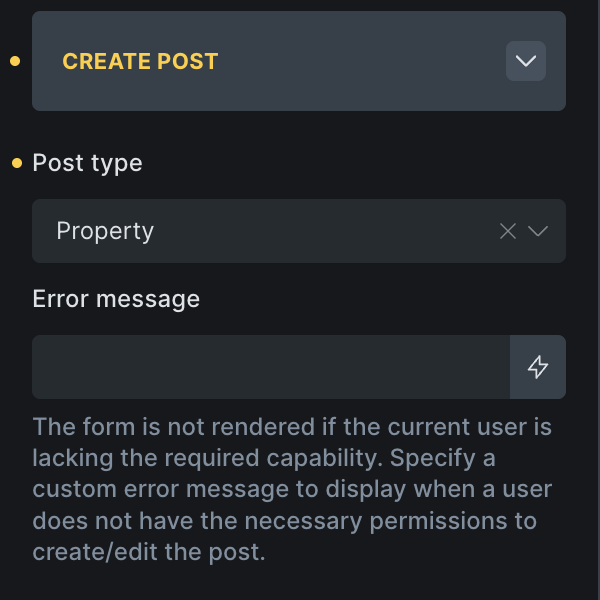Focus the Error message input field
Screen dimensions: 600x600
270,367
